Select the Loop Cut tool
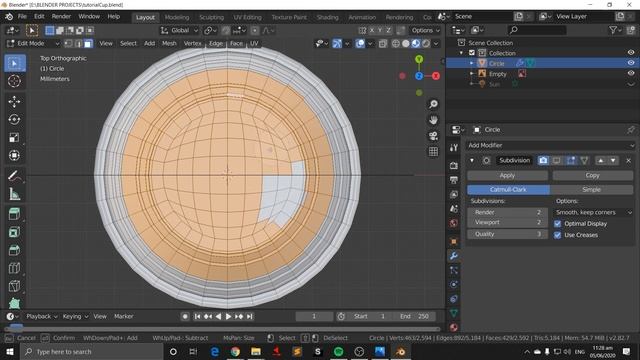Viewport: 640px width, 360px height. (x=15, y=268)
